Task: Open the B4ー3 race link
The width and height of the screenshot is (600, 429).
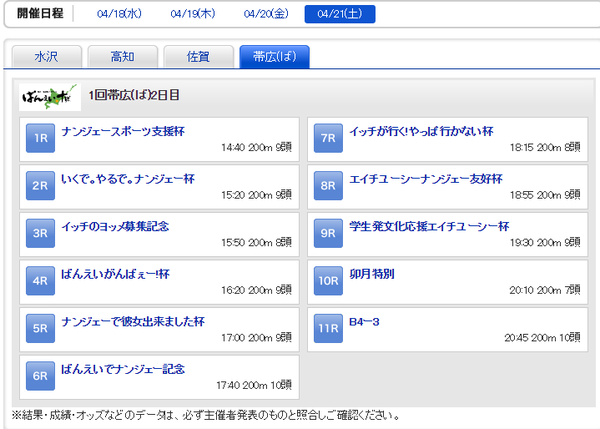Action: (x=364, y=321)
